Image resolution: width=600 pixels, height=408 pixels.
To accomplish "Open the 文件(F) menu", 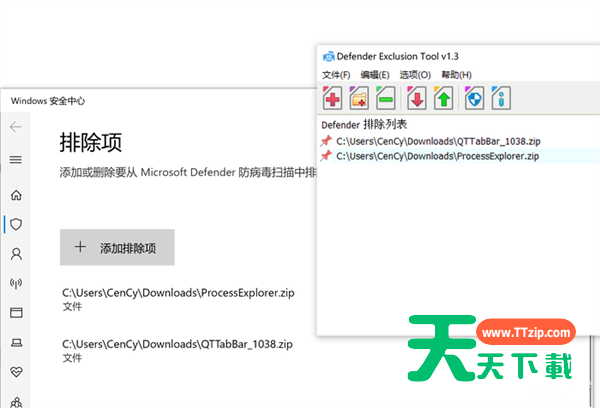I will pyautogui.click(x=336, y=75).
